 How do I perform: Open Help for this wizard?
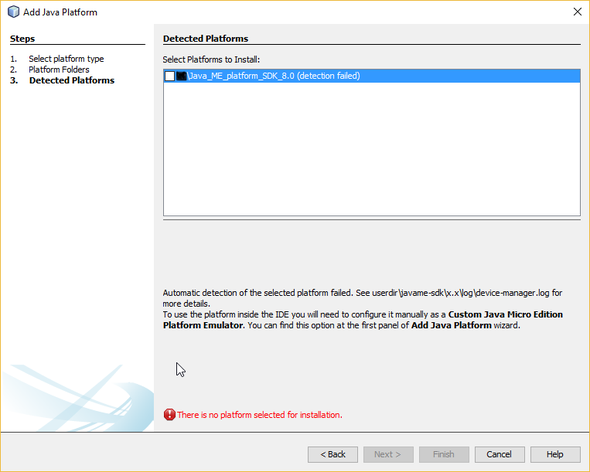[555, 454]
